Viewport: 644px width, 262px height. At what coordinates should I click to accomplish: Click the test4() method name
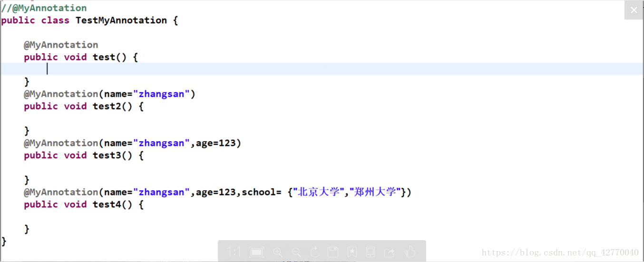click(x=113, y=204)
